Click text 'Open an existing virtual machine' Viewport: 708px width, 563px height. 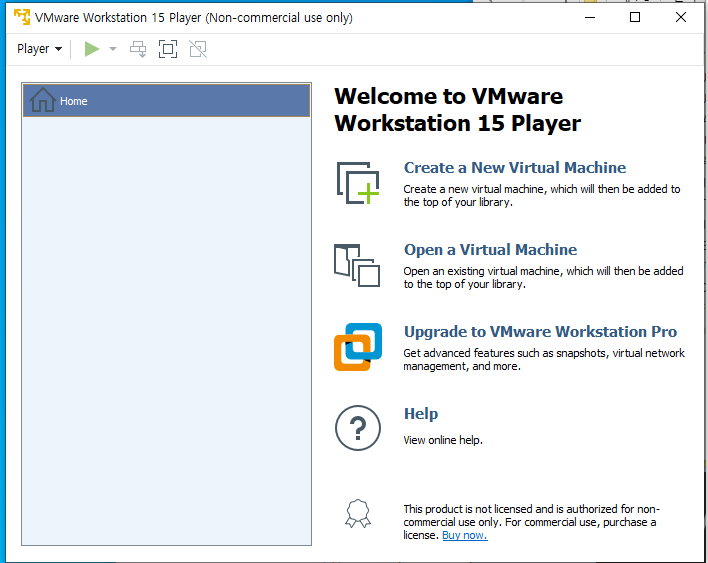point(483,271)
